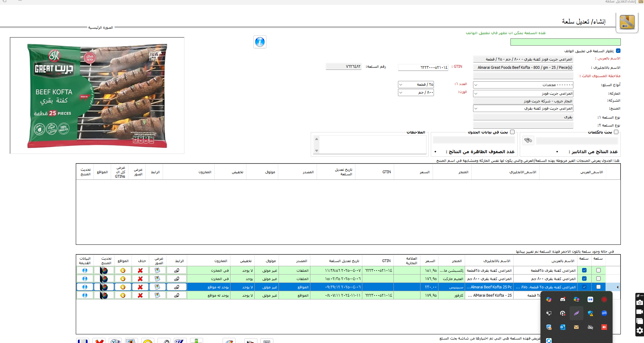Update product globe icon in first row
The height and width of the screenshot is (343, 644).
click(104, 270)
